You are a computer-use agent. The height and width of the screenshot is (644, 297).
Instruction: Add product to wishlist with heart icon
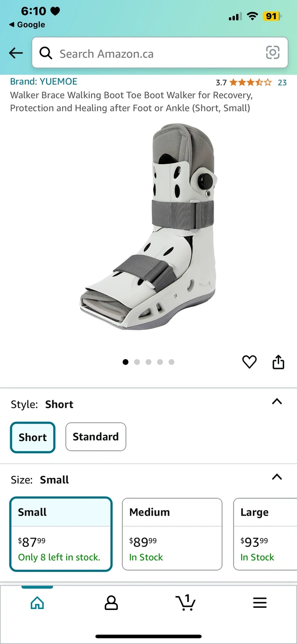[x=249, y=362]
